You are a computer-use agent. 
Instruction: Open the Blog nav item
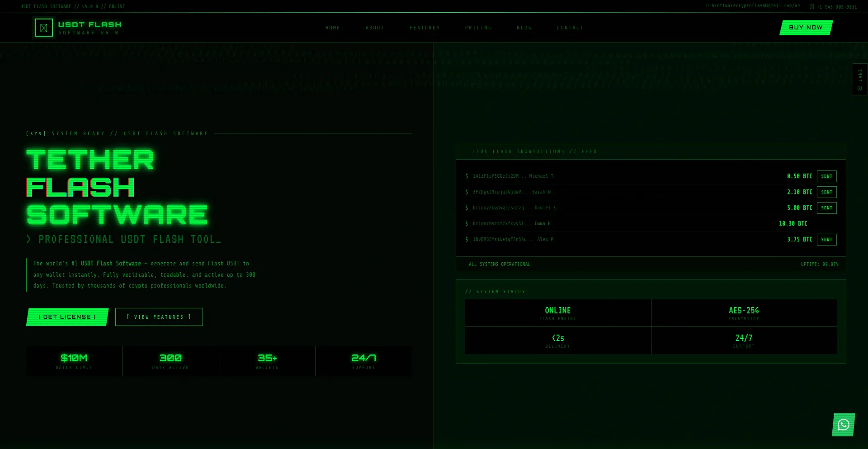[x=524, y=28]
